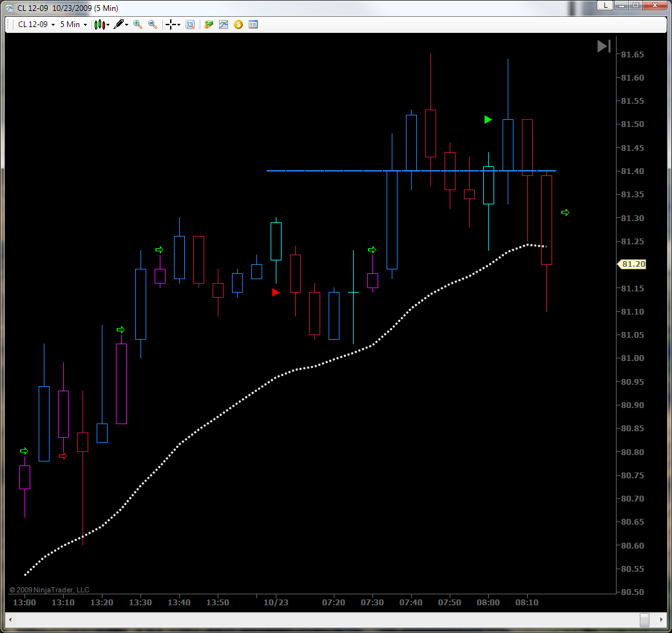Click the 07:40 time axis label

[411, 602]
